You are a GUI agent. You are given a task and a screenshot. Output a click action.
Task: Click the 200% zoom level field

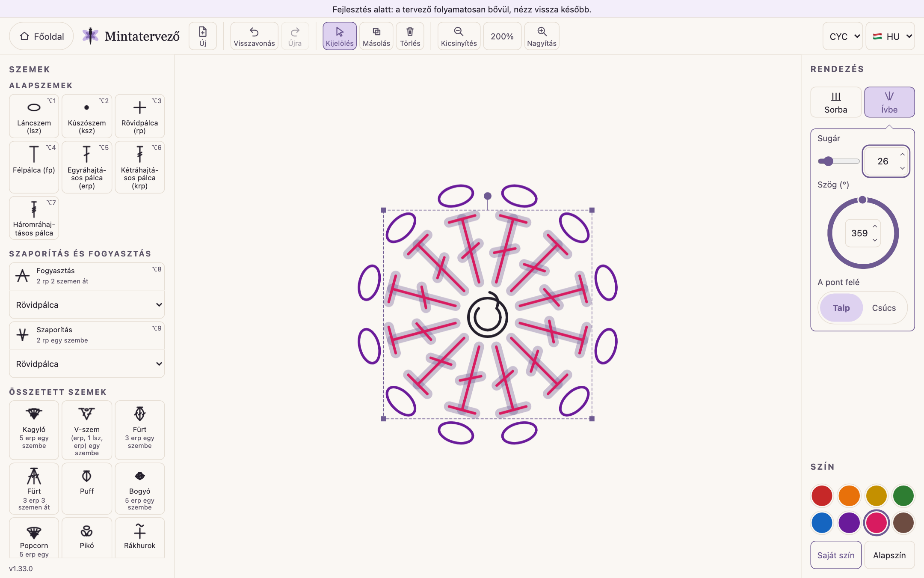click(502, 36)
